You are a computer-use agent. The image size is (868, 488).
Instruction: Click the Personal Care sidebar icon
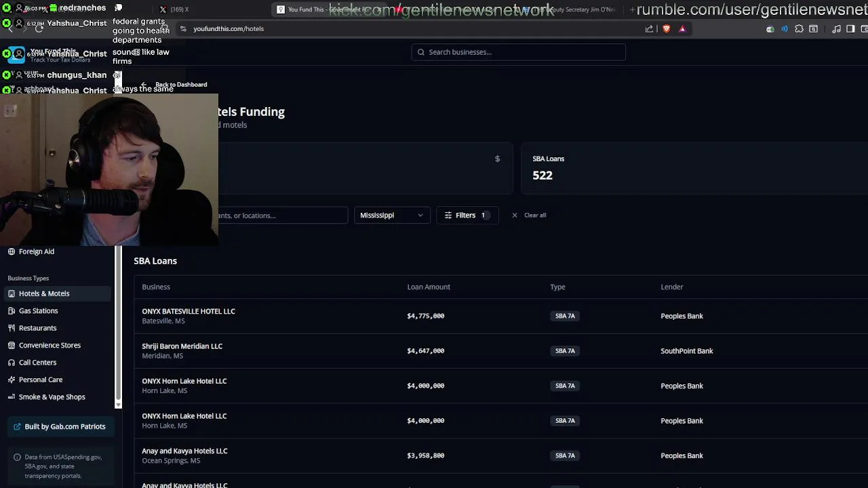tap(12, 380)
